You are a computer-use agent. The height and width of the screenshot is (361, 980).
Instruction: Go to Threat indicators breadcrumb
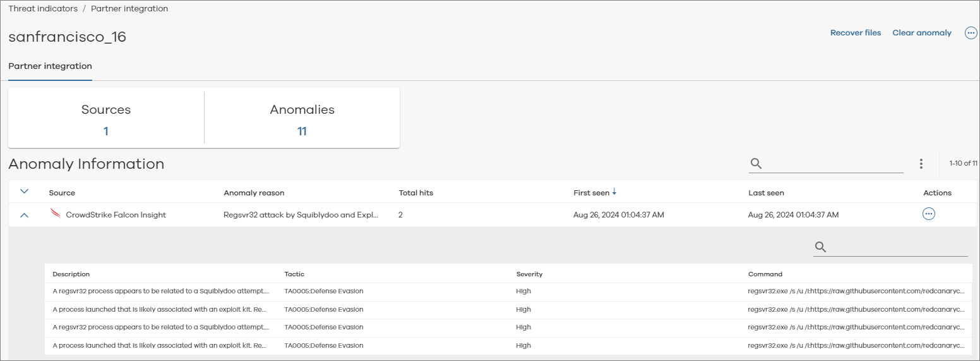pos(43,9)
